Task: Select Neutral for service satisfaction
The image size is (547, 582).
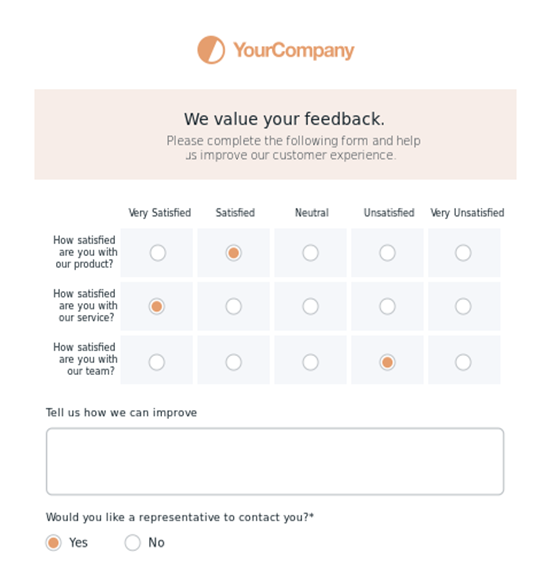Action: (310, 306)
